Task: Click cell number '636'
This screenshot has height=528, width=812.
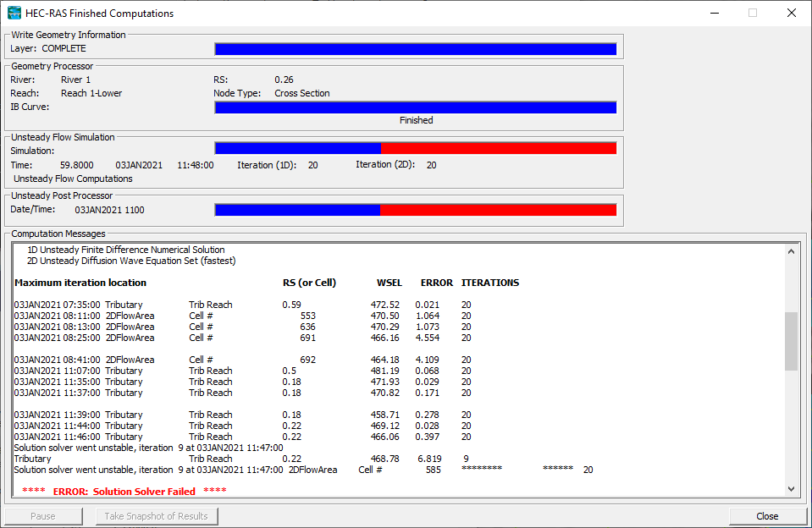Action: tap(307, 327)
